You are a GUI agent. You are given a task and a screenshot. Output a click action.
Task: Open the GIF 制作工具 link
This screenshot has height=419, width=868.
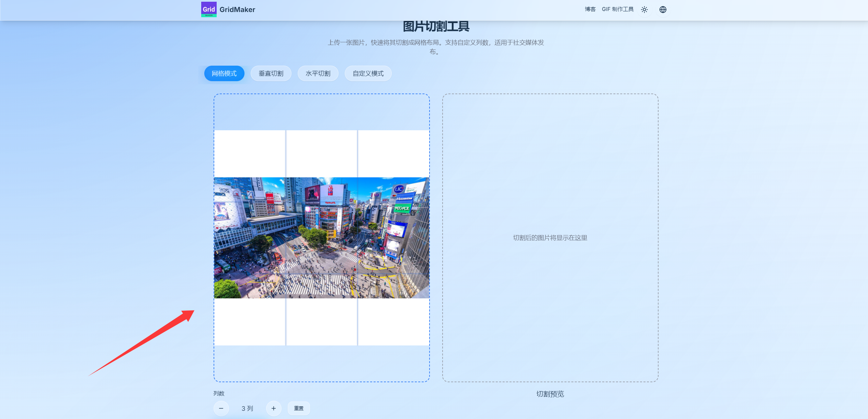click(618, 9)
